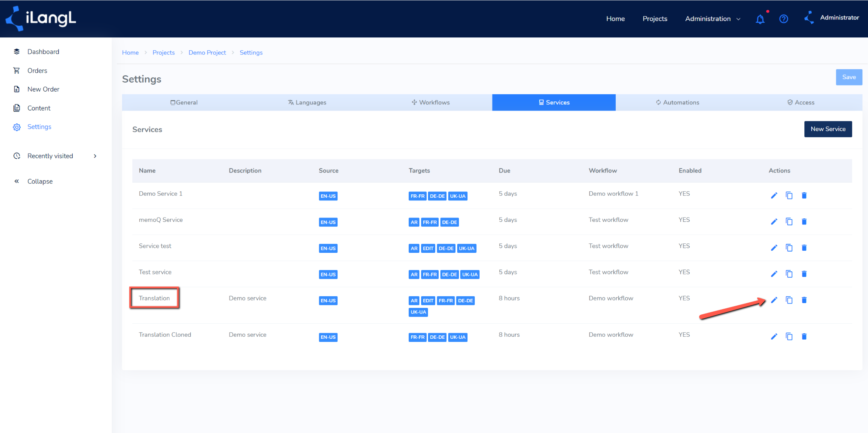Image resolution: width=868 pixels, height=433 pixels.
Task: Remove the Translation Cloned service
Action: click(x=804, y=337)
